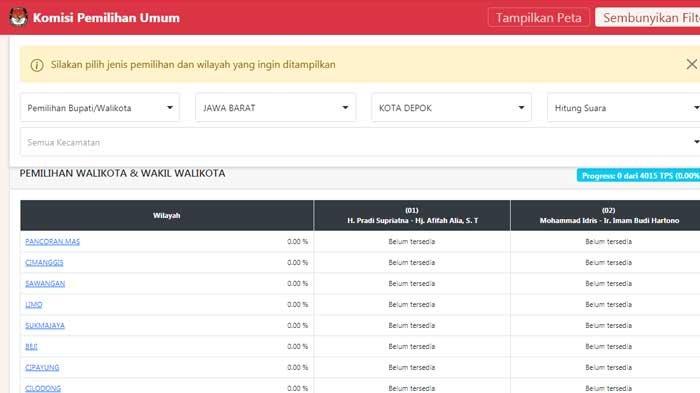Click the 0.00 % value in SUKMAJAYA row
This screenshot has width=700, height=393.
297,326
